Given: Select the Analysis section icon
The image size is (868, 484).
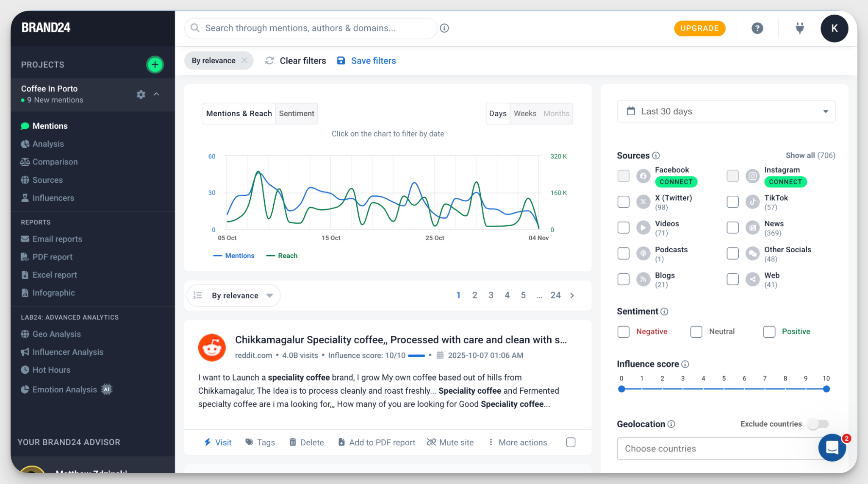Looking at the screenshot, I should pos(25,144).
